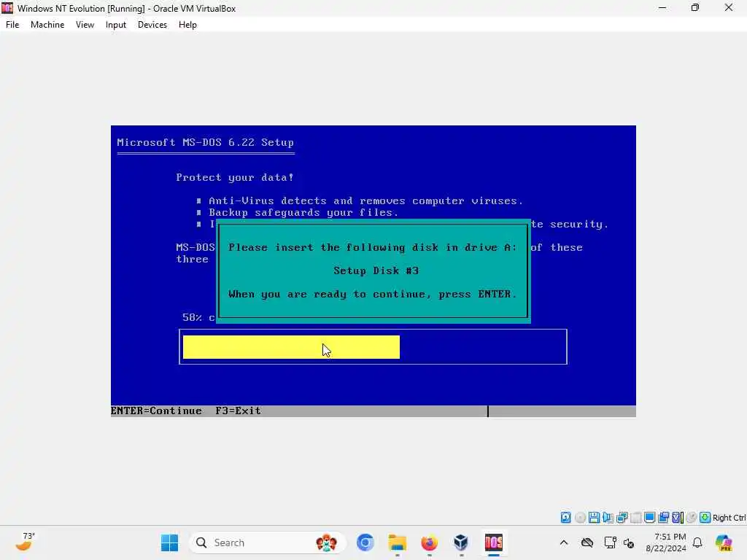Click the 'Anti-Virus detects and removes' line
This screenshot has width=747, height=560.
[x=366, y=201]
